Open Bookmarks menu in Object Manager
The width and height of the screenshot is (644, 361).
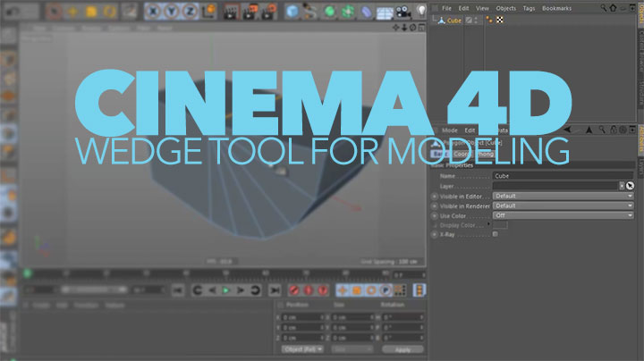tap(556, 8)
